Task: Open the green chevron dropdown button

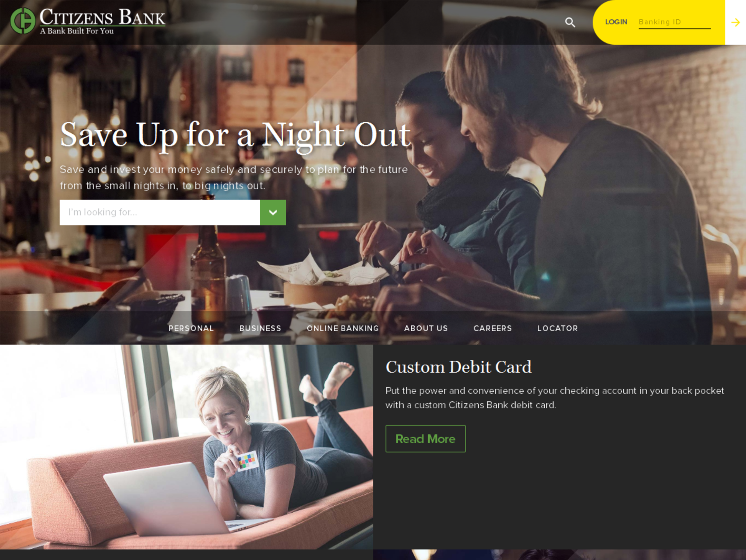Action: pyautogui.click(x=273, y=212)
